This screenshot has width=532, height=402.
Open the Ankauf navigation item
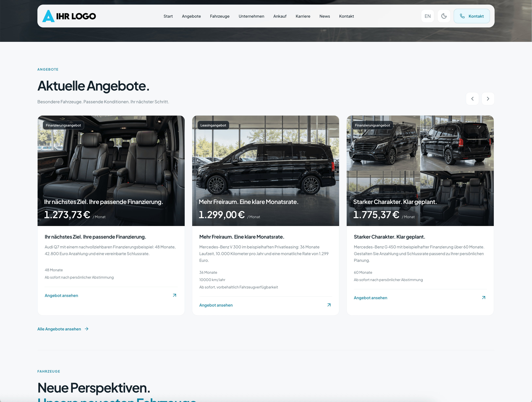coord(280,16)
